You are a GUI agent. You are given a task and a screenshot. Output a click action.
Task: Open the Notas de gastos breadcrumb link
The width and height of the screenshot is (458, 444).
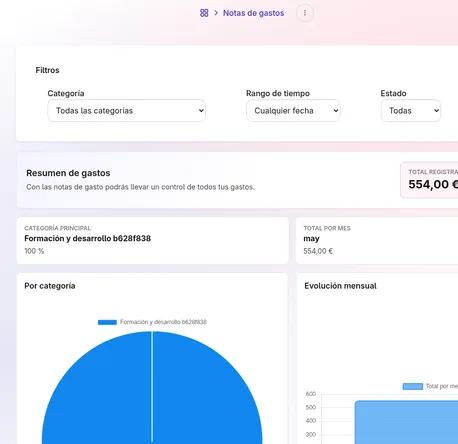pyautogui.click(x=253, y=13)
